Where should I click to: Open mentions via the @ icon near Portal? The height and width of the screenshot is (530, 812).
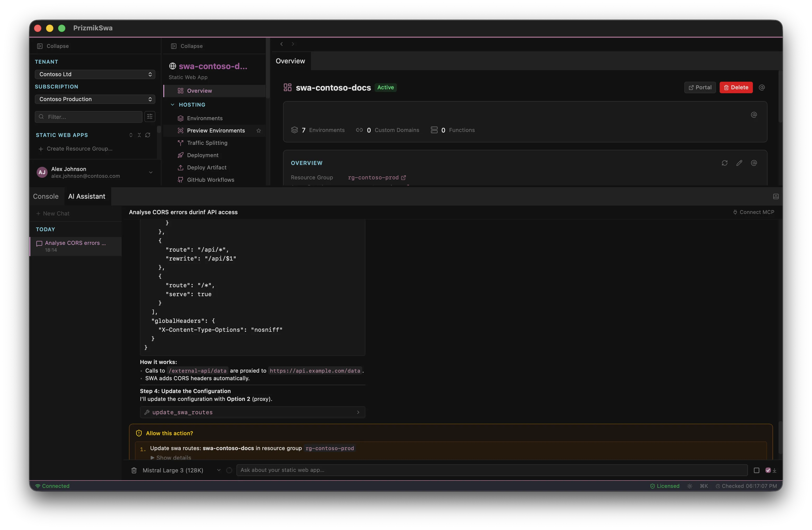click(762, 87)
